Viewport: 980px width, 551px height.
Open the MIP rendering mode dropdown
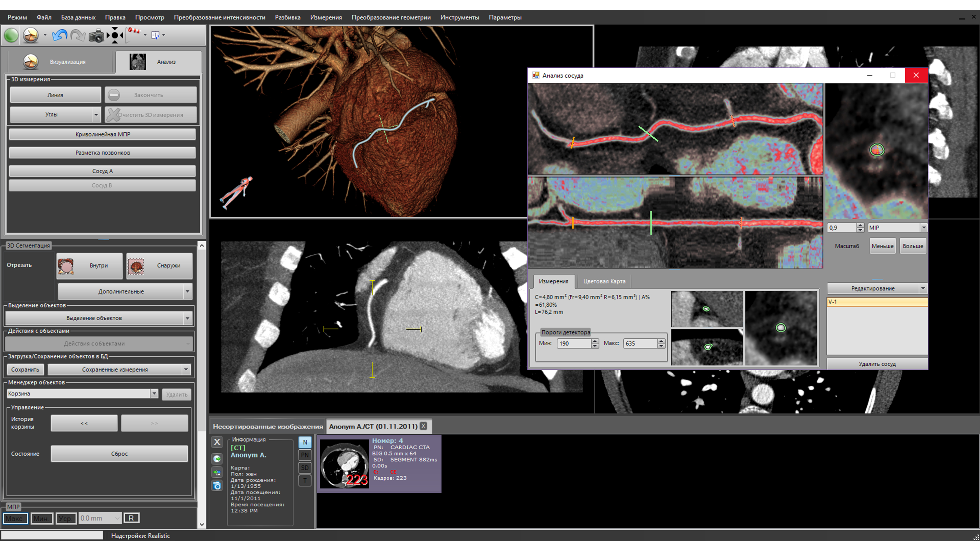(924, 228)
